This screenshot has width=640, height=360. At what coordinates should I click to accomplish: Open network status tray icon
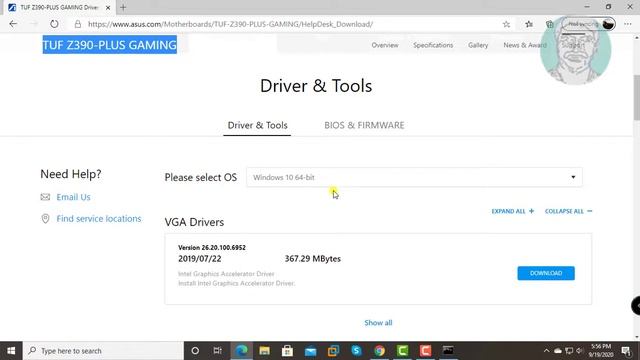(x=569, y=351)
